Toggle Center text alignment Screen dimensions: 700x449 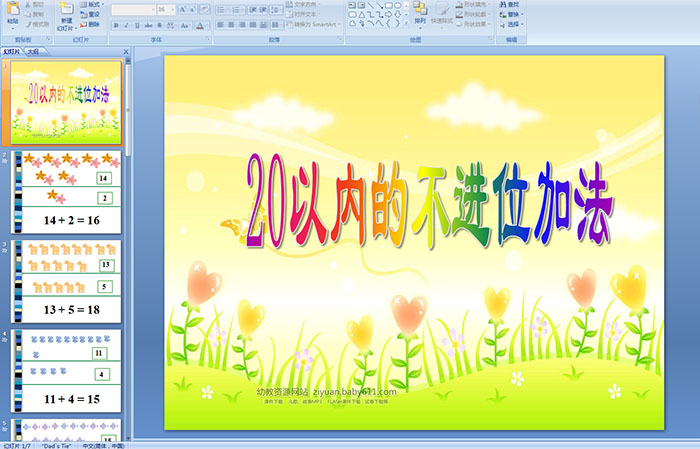231,25
